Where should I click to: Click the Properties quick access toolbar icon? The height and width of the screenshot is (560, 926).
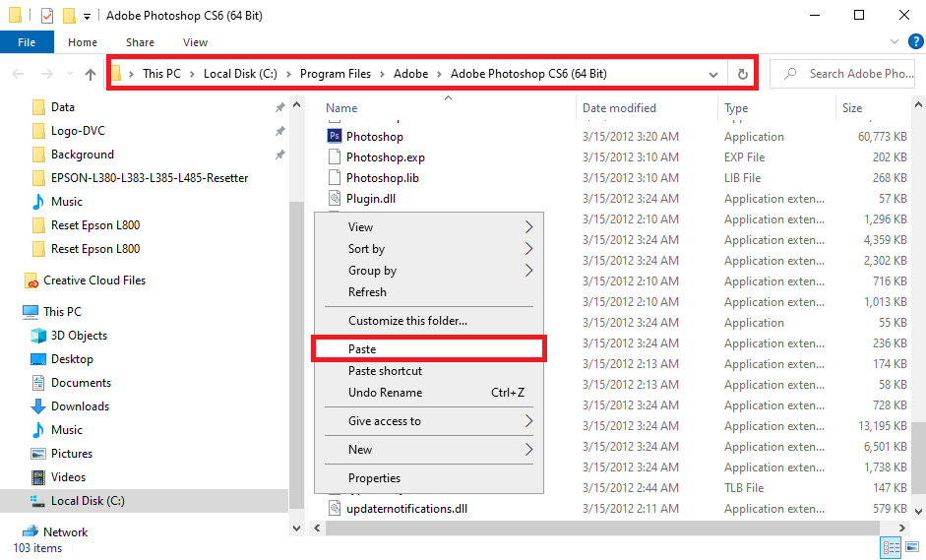pyautogui.click(x=47, y=16)
